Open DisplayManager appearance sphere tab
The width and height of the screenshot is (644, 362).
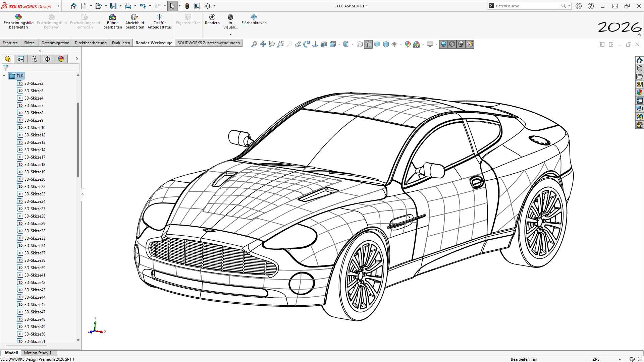(x=61, y=59)
